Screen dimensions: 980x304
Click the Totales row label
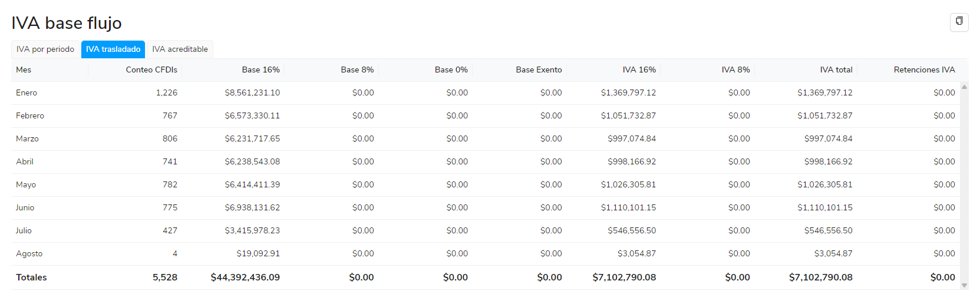pos(31,277)
